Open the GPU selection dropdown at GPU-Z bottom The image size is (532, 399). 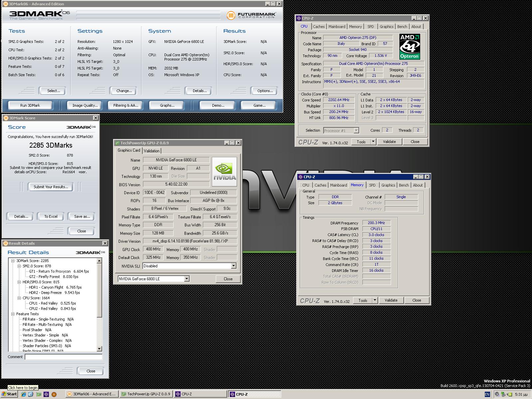pos(187,279)
